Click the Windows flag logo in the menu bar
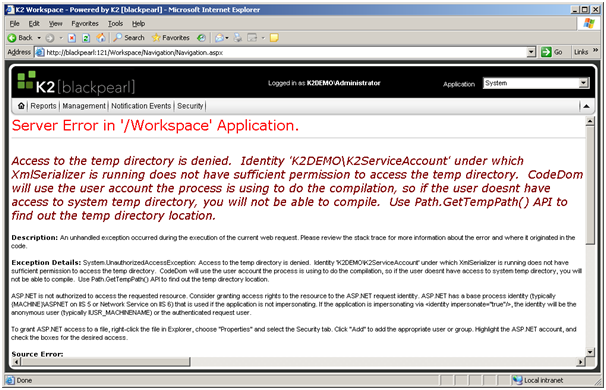This screenshot has height=390, width=606. (x=589, y=24)
